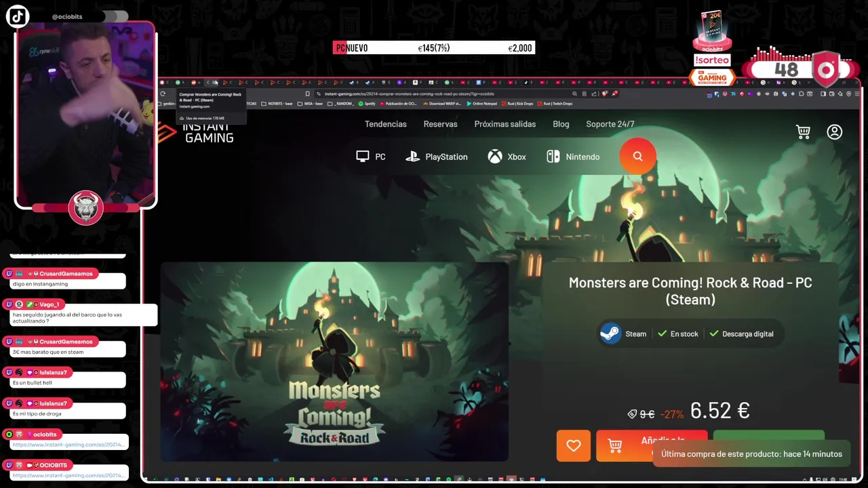Click the Brave shields lion icon
The height and width of the screenshot is (488, 868).
point(605,94)
